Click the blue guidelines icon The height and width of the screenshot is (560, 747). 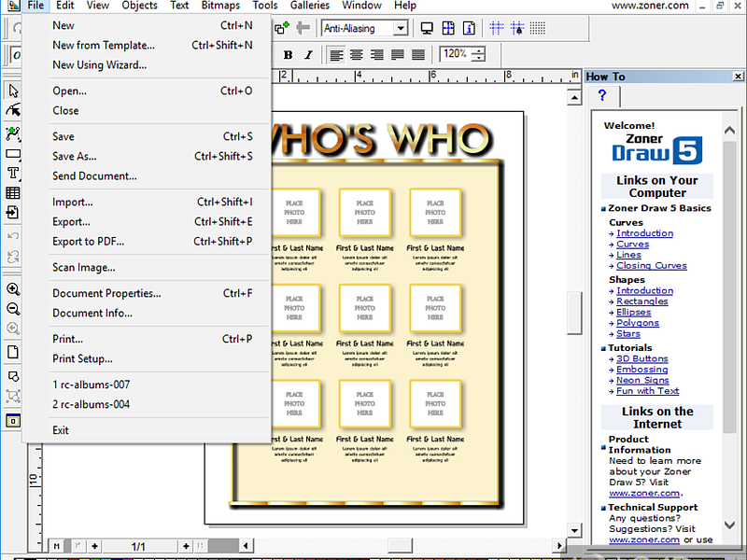click(497, 28)
